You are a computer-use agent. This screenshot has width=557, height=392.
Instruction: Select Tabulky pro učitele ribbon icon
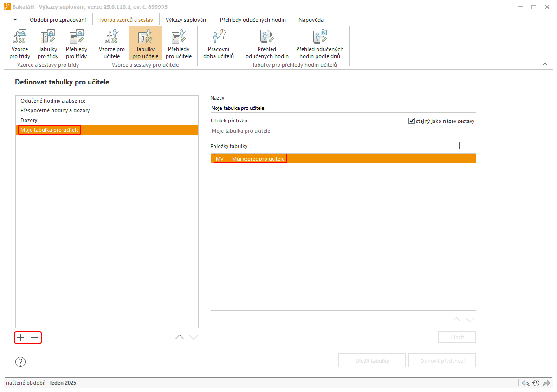[x=145, y=44]
